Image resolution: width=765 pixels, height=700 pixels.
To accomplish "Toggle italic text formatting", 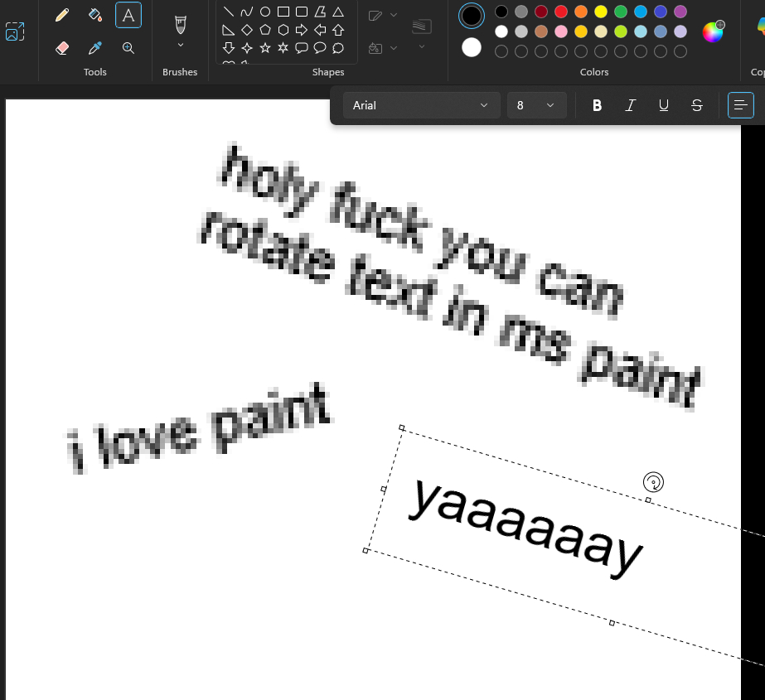I will 631,105.
